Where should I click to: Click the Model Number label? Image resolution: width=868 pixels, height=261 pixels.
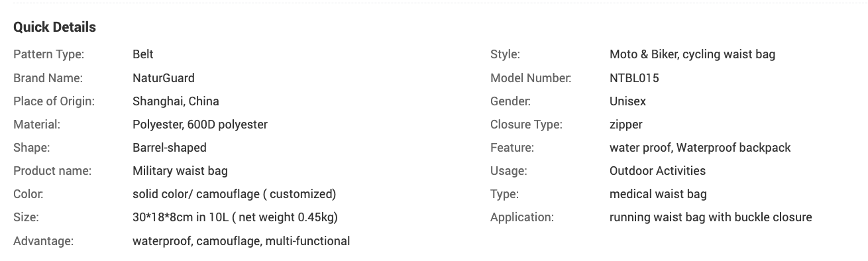click(531, 78)
